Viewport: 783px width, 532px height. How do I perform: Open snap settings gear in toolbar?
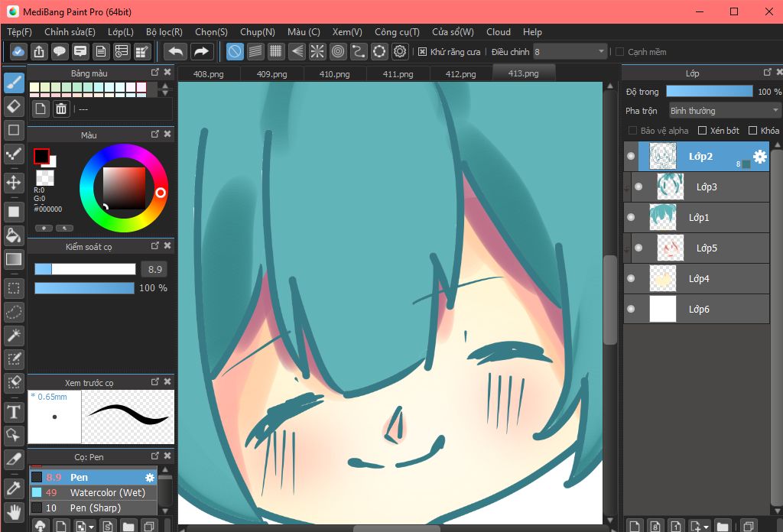point(400,51)
